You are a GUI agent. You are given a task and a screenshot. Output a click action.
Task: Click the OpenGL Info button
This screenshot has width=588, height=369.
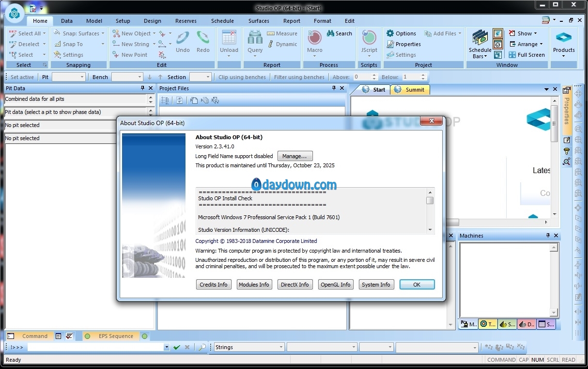[335, 285]
